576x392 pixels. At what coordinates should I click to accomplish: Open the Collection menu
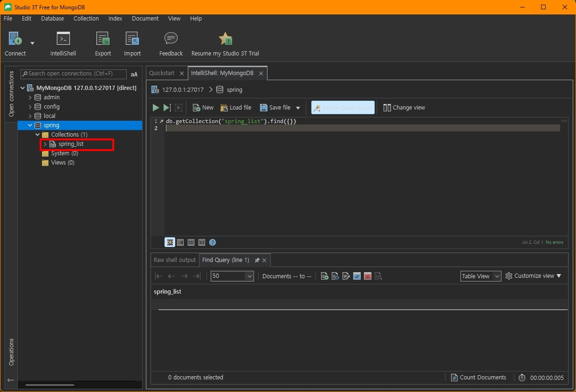[86, 19]
